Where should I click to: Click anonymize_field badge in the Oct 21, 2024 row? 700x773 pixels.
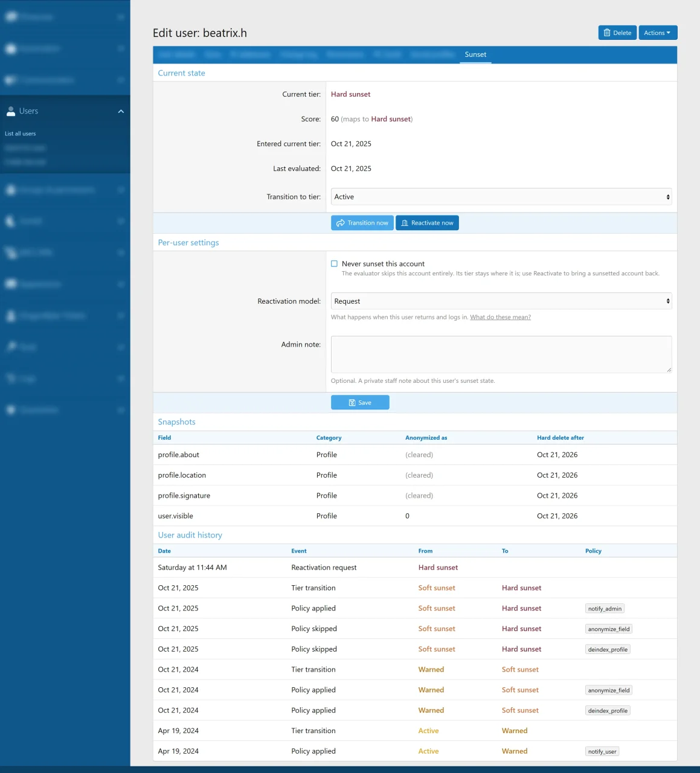609,690
